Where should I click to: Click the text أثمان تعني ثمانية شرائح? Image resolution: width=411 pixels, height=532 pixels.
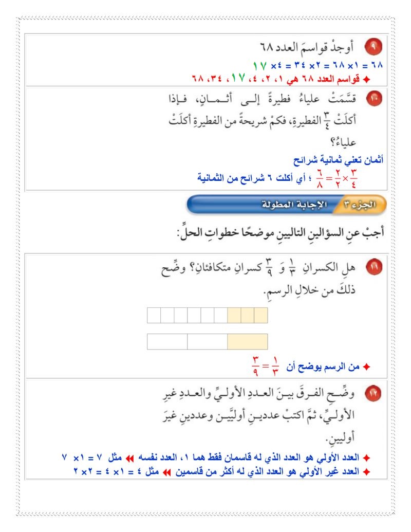338,160
